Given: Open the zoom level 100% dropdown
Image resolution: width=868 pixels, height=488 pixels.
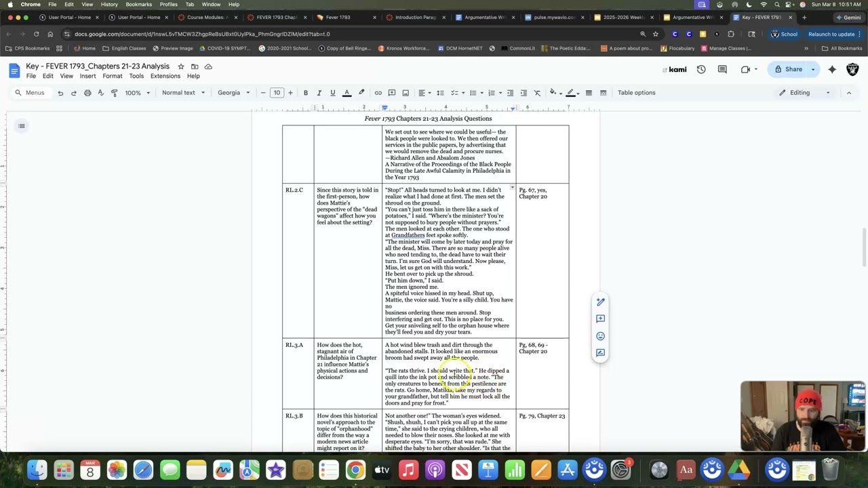Looking at the screenshot, I should tap(137, 93).
